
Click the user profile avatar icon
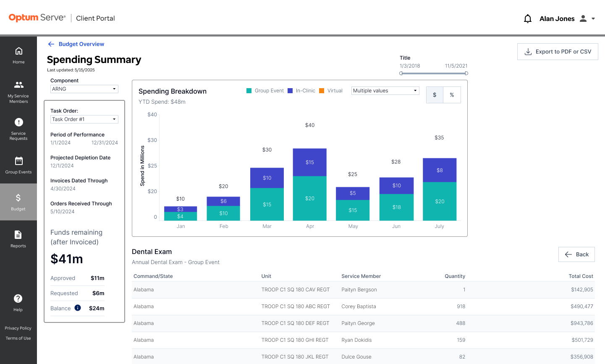[x=583, y=18]
